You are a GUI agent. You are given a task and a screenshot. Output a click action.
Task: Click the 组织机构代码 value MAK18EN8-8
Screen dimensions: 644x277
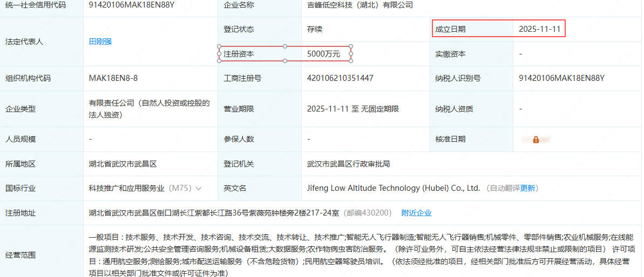pyautogui.click(x=113, y=78)
